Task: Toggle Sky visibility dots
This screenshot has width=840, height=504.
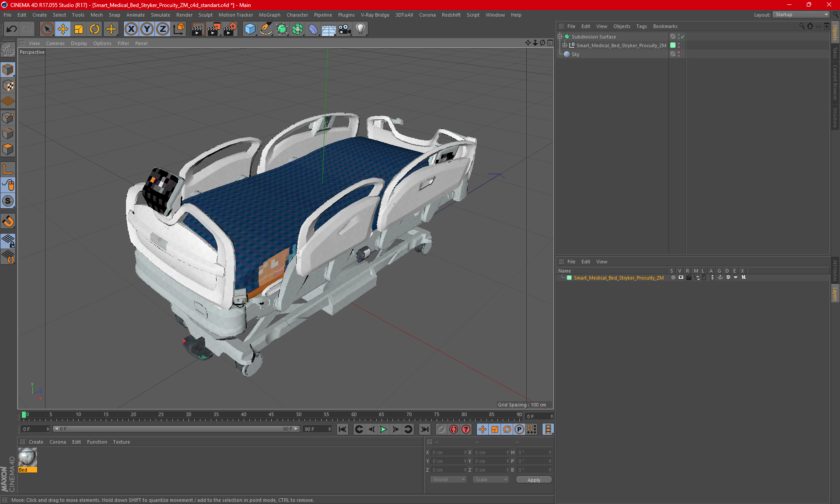Action: click(x=679, y=54)
